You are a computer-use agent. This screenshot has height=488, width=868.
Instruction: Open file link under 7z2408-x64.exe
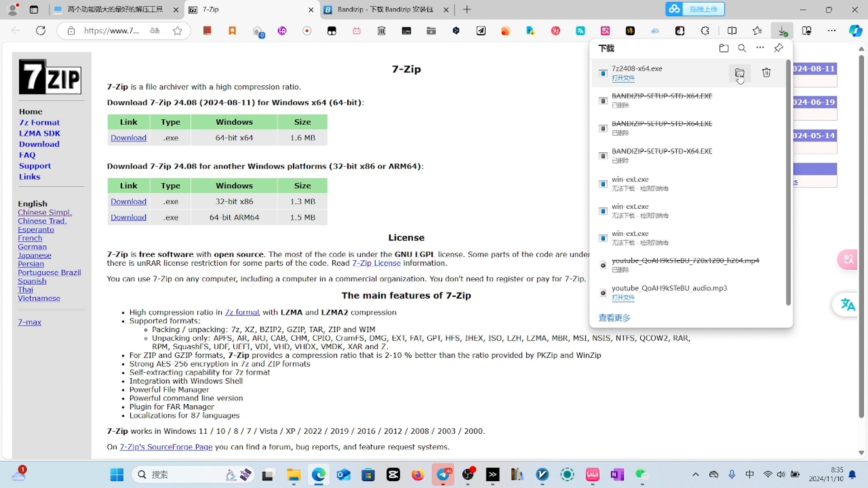[x=623, y=78]
